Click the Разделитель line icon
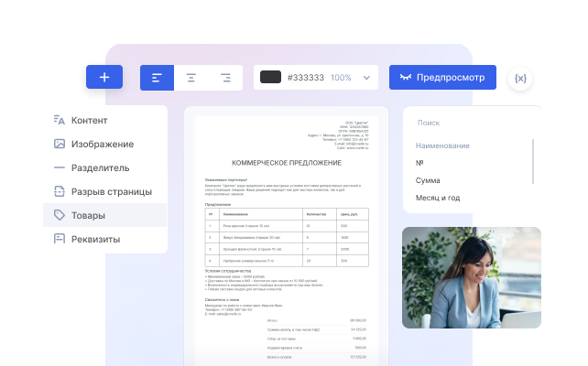The width and height of the screenshot is (588, 366). (60, 167)
